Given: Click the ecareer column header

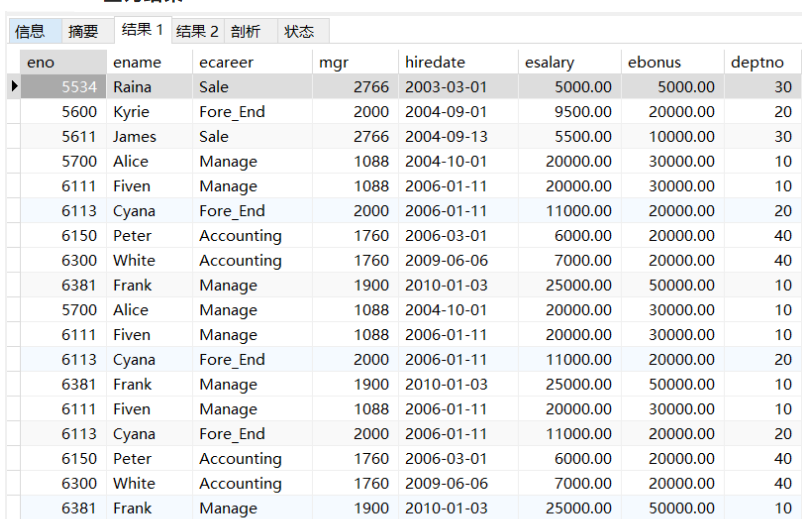Looking at the screenshot, I should click(252, 62).
